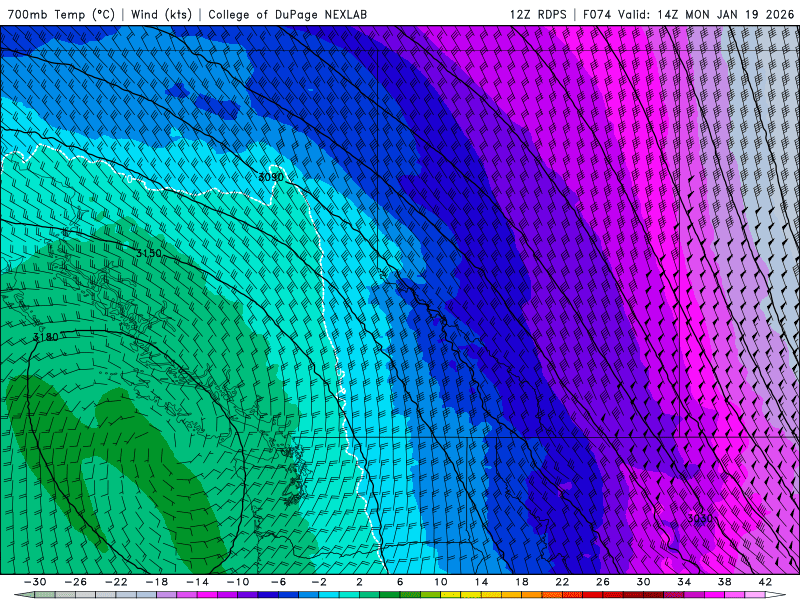Click the 34 color scale label
This screenshot has width=800, height=600.
point(684,582)
